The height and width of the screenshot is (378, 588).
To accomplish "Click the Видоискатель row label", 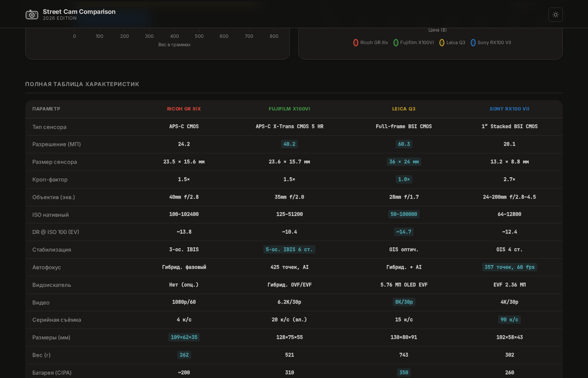I will coord(51,284).
